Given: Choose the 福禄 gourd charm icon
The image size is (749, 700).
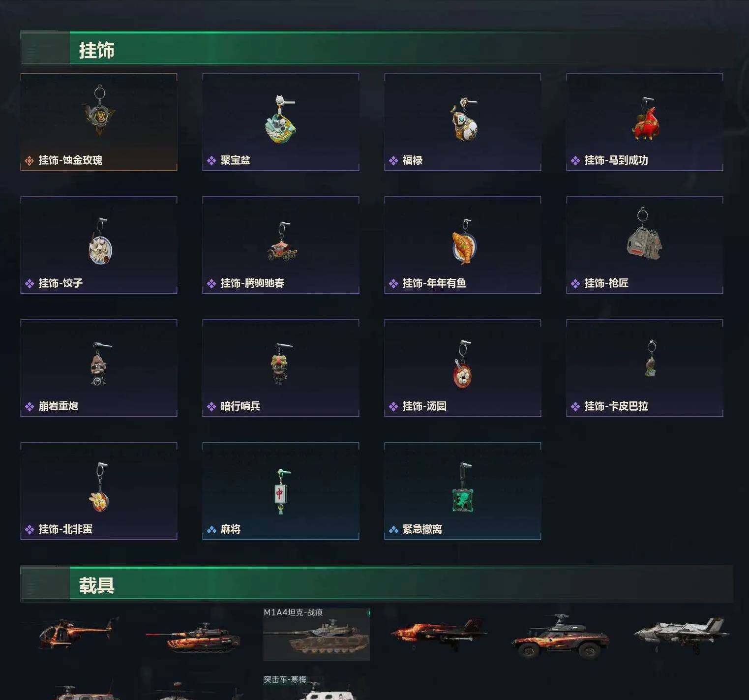Looking at the screenshot, I should point(464,119).
